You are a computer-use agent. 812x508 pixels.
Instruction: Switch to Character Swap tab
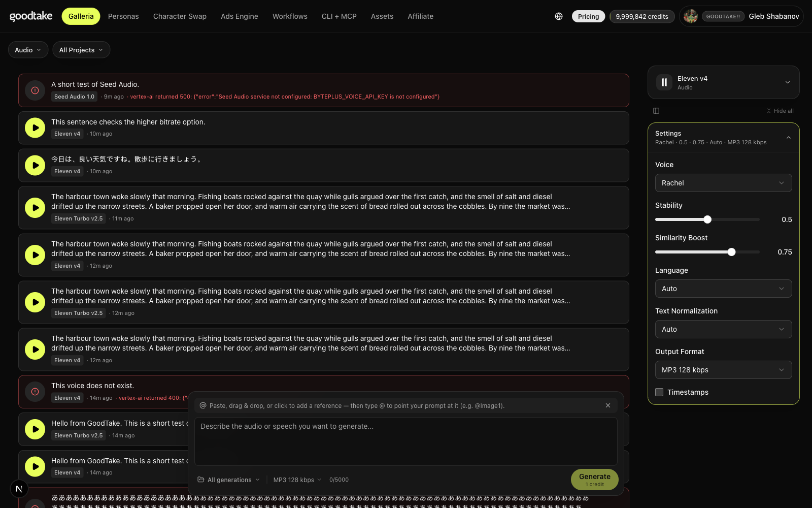click(x=180, y=16)
